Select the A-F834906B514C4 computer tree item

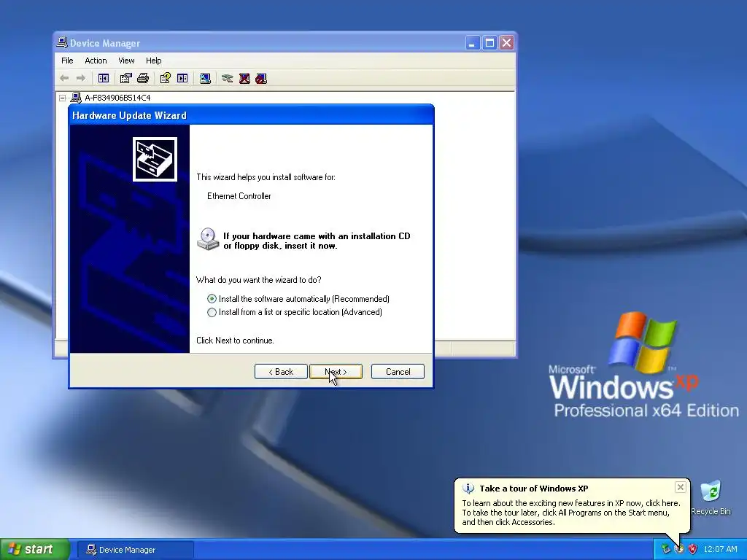tap(117, 98)
